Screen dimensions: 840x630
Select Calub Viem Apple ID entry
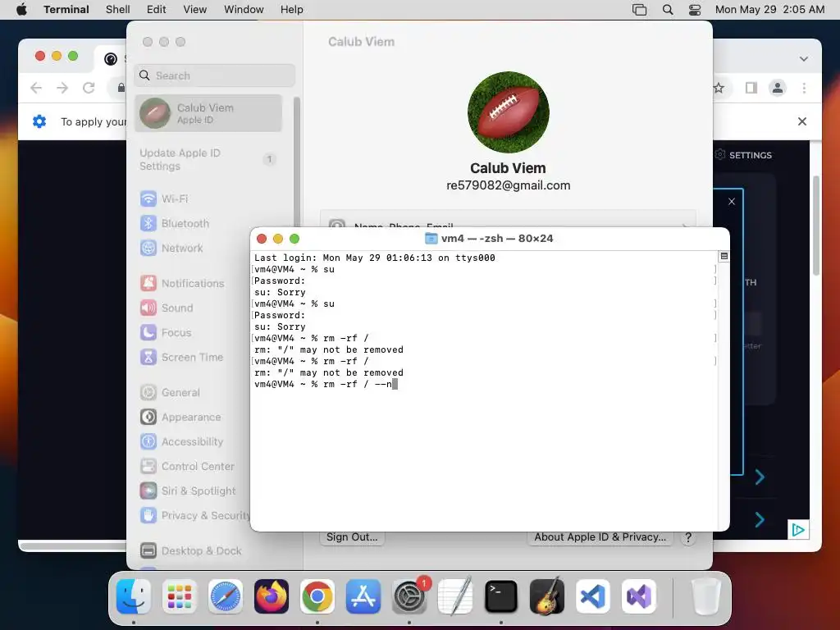click(x=208, y=113)
